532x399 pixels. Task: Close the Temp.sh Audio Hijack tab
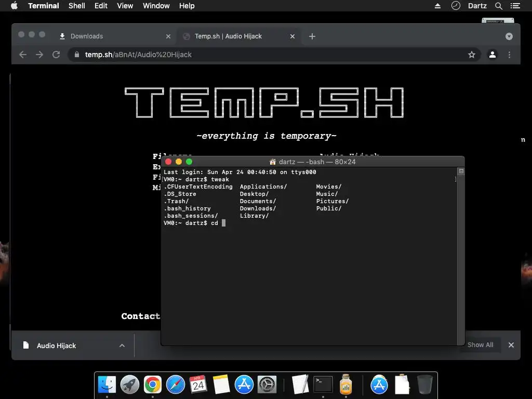292,36
